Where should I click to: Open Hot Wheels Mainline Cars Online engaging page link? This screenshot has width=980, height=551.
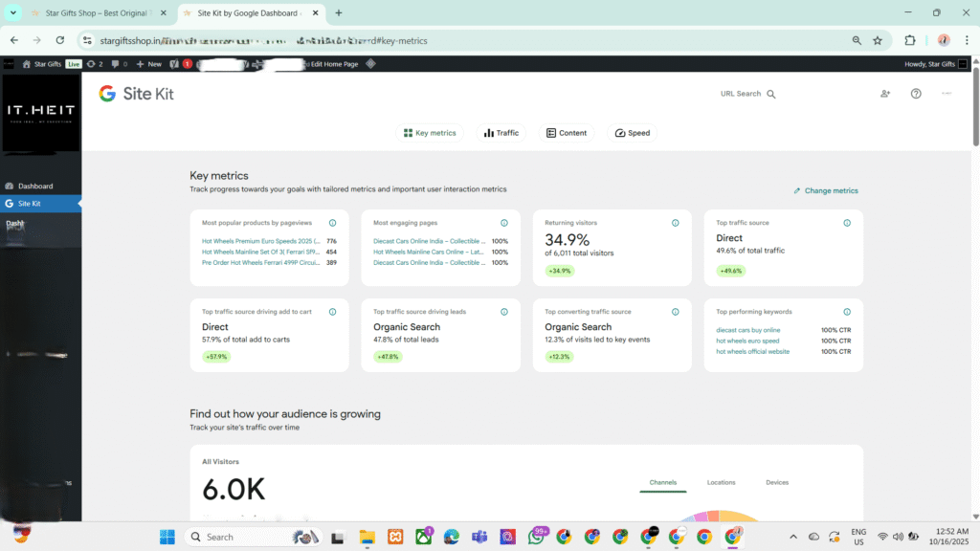click(x=429, y=252)
